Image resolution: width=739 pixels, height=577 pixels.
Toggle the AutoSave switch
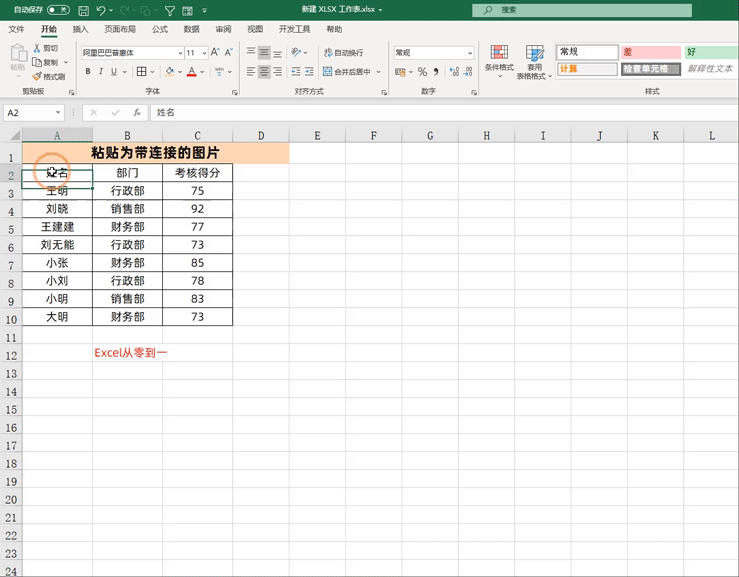click(58, 10)
